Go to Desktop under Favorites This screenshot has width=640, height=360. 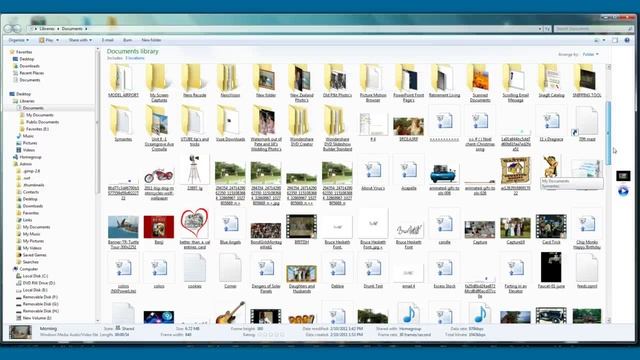click(x=27, y=59)
